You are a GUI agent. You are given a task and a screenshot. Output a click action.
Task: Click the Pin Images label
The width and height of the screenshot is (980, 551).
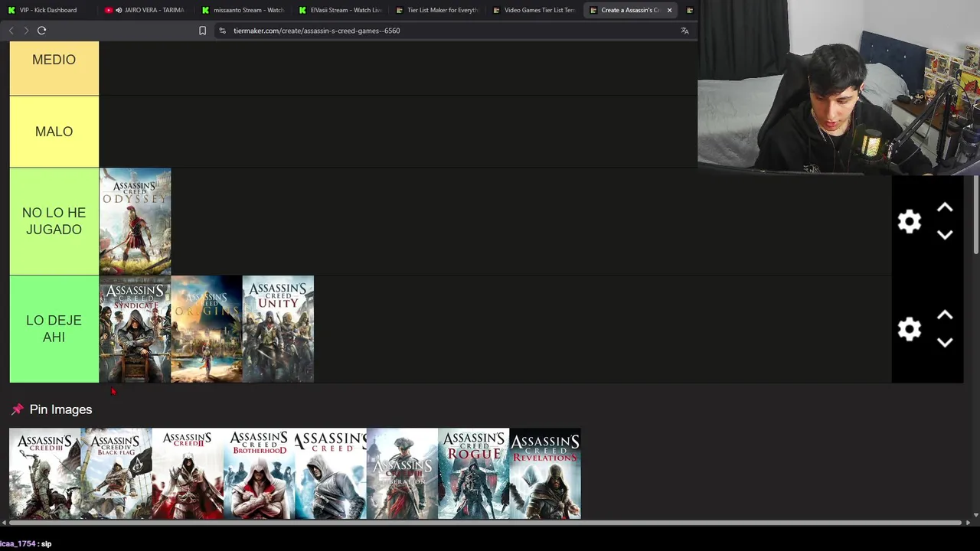click(x=60, y=409)
